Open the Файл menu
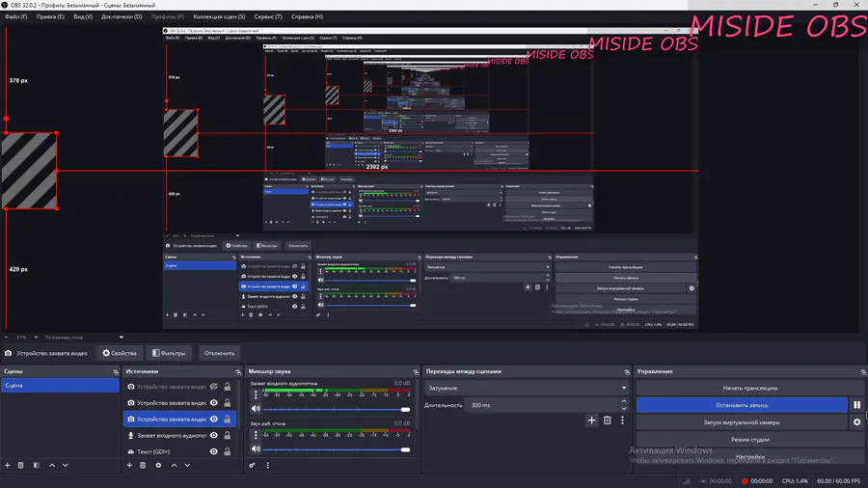The height and width of the screenshot is (488, 868). (15, 16)
